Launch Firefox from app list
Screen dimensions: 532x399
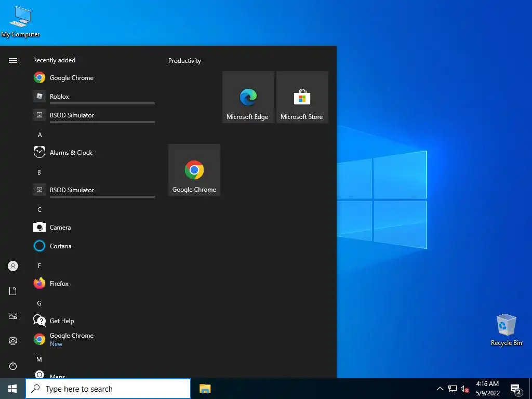tap(94, 283)
